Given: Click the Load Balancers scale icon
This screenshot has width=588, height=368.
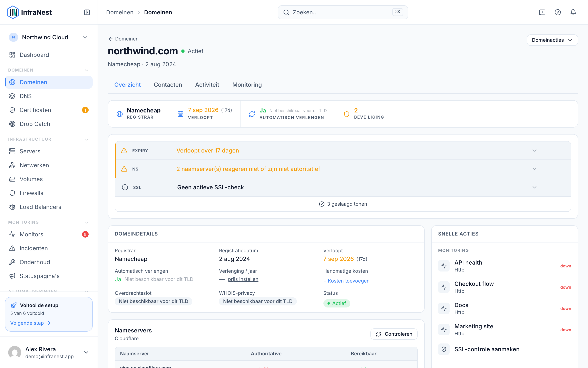Looking at the screenshot, I should point(12,207).
